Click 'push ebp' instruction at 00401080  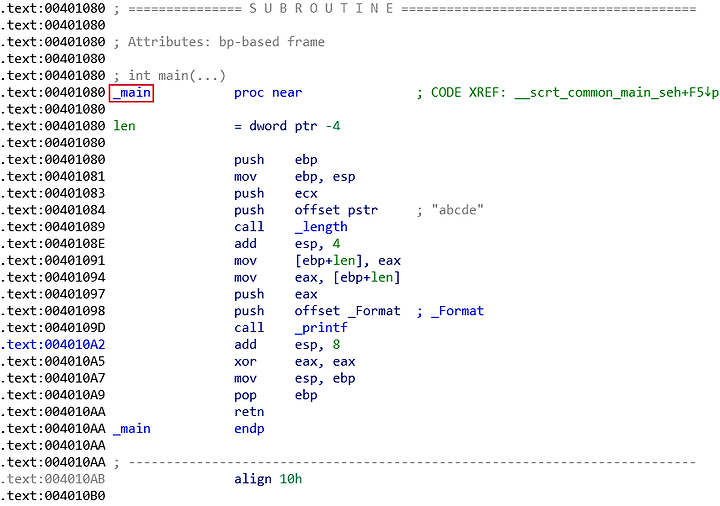276,160
